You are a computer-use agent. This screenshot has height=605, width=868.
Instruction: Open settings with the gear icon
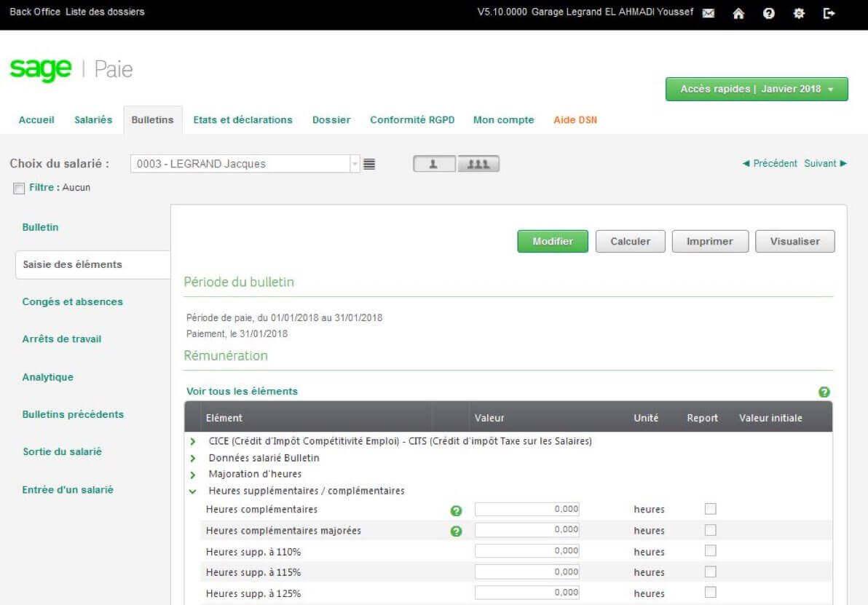click(x=798, y=12)
